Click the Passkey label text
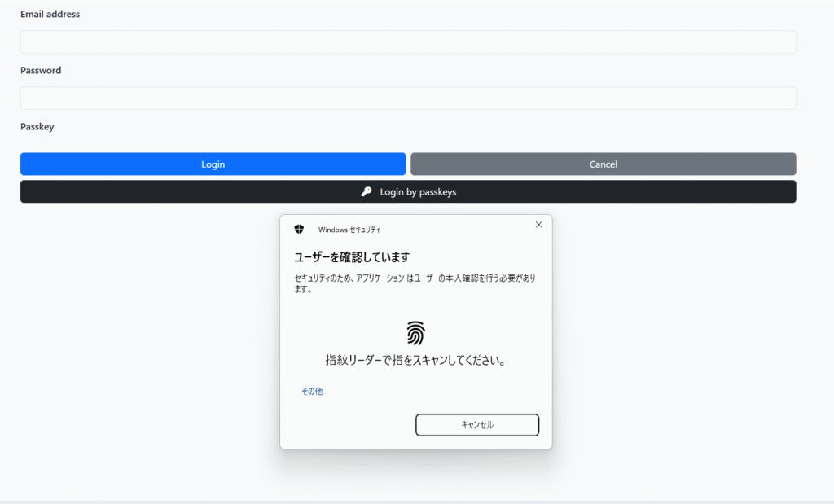834x504 pixels. tap(37, 126)
